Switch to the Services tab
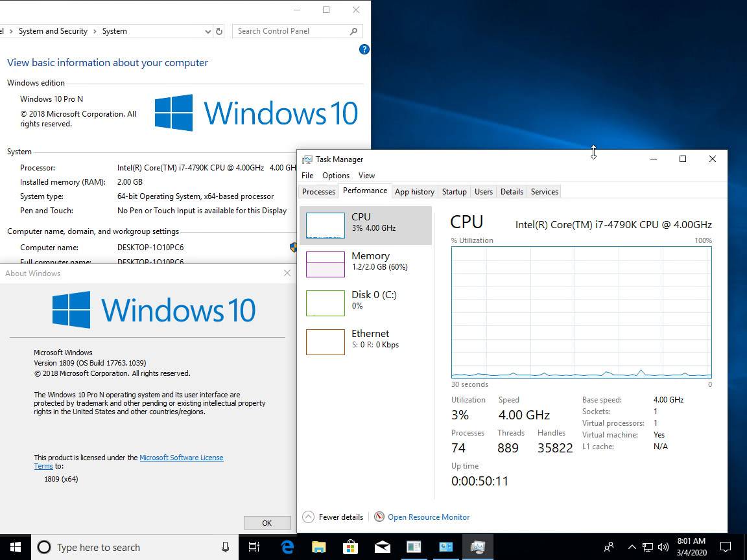747x560 pixels. pos(544,191)
